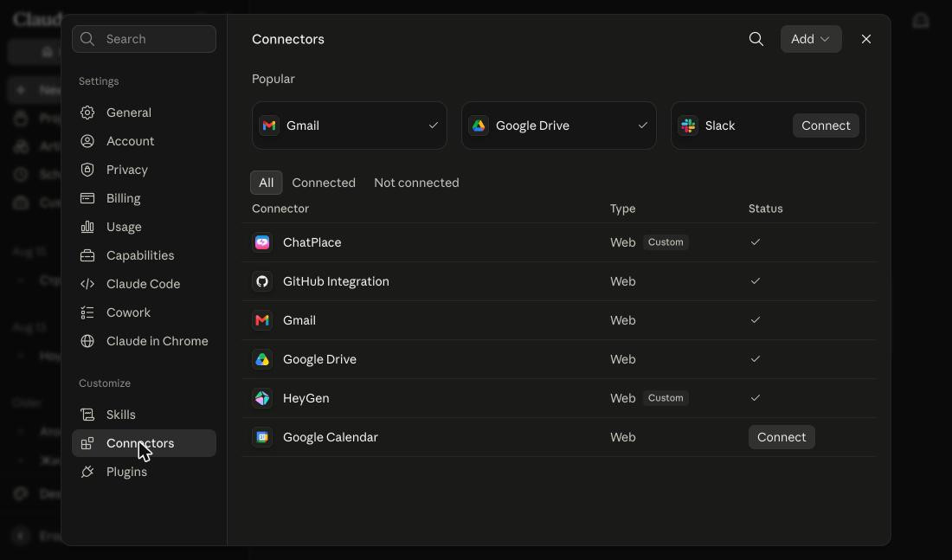
Task: Click the Custom badge on HeyGen
Action: pos(666,398)
